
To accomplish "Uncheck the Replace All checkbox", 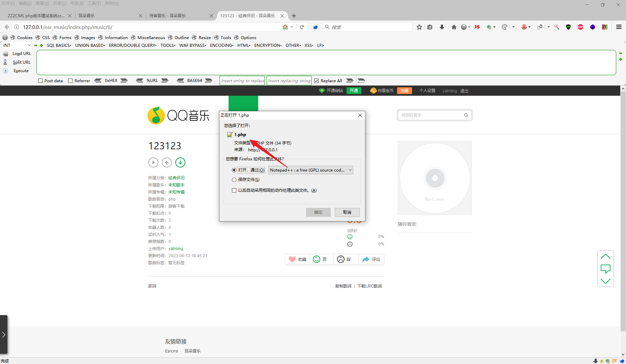I will (317, 81).
